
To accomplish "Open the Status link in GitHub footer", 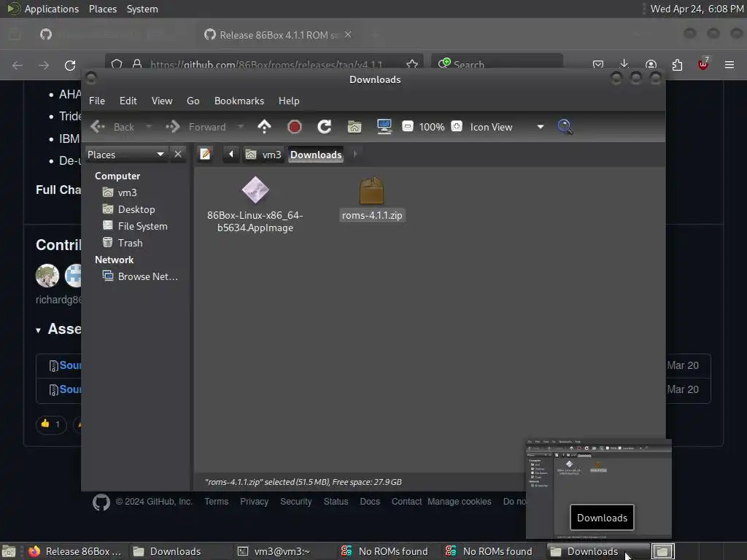I will (336, 502).
